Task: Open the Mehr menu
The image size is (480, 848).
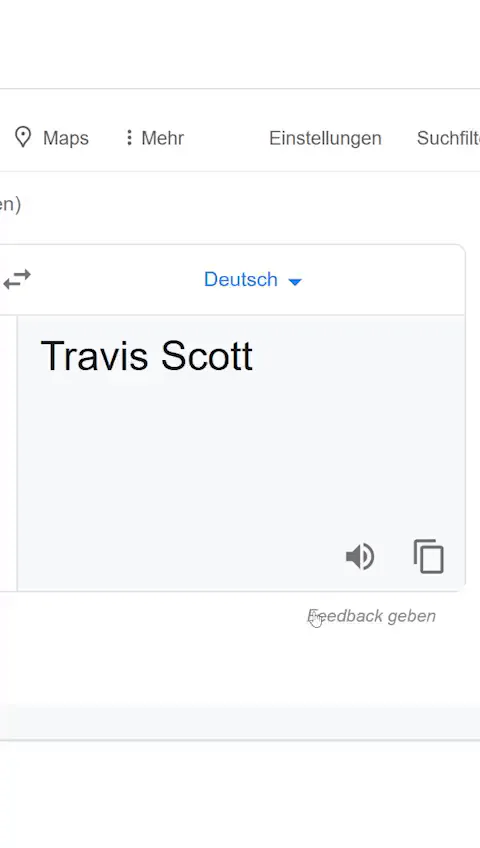Action: coord(155,138)
